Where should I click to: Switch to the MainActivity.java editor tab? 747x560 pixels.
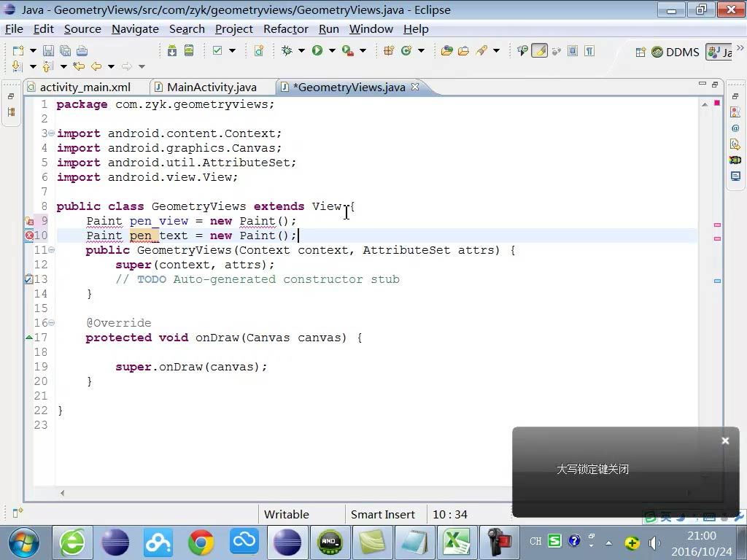[x=212, y=87]
